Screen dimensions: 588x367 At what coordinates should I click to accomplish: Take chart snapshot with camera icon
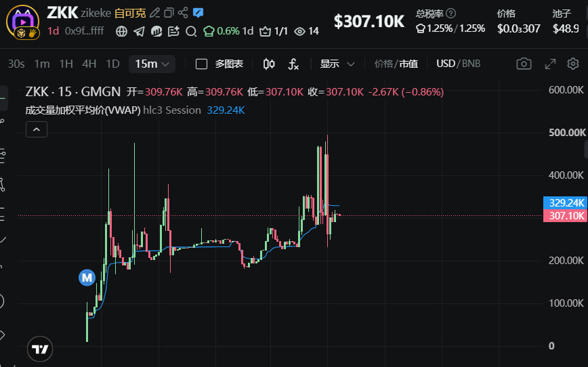(x=524, y=64)
